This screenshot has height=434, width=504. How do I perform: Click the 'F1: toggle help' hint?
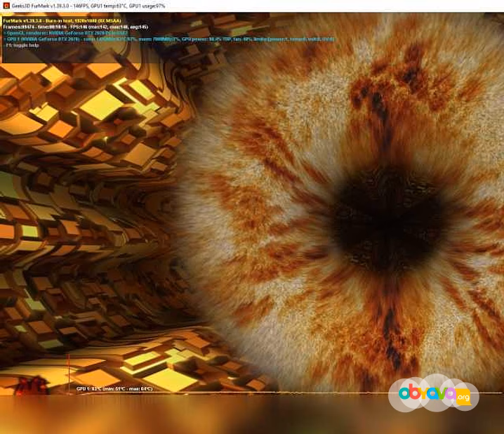click(x=22, y=46)
